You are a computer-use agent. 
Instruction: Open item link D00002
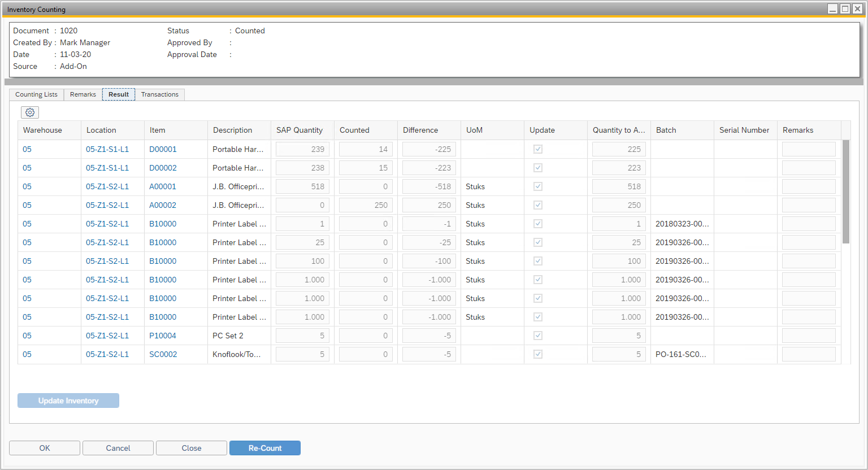pyautogui.click(x=163, y=168)
